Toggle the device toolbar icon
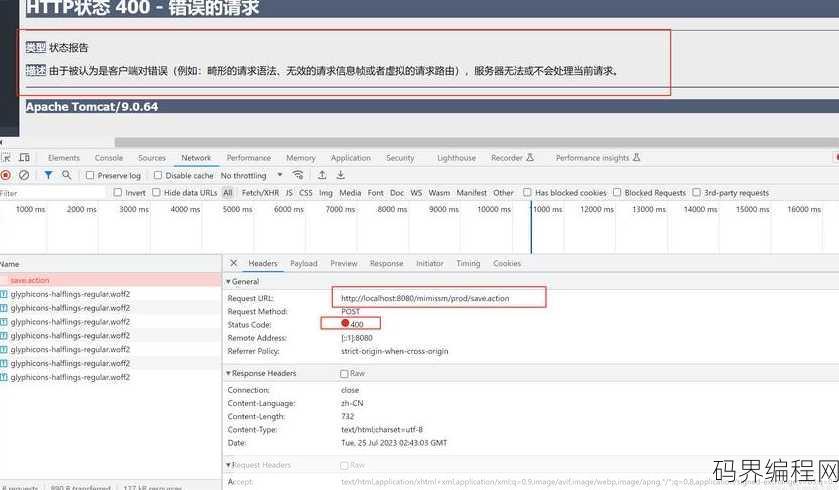The image size is (839, 490). pyautogui.click(x=24, y=158)
